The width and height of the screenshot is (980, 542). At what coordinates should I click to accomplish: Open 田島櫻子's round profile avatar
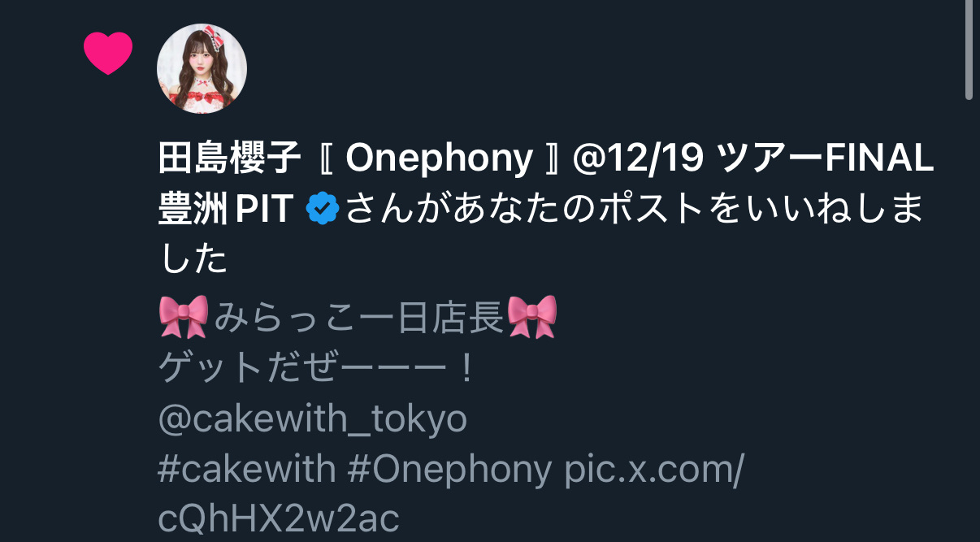coord(202,68)
